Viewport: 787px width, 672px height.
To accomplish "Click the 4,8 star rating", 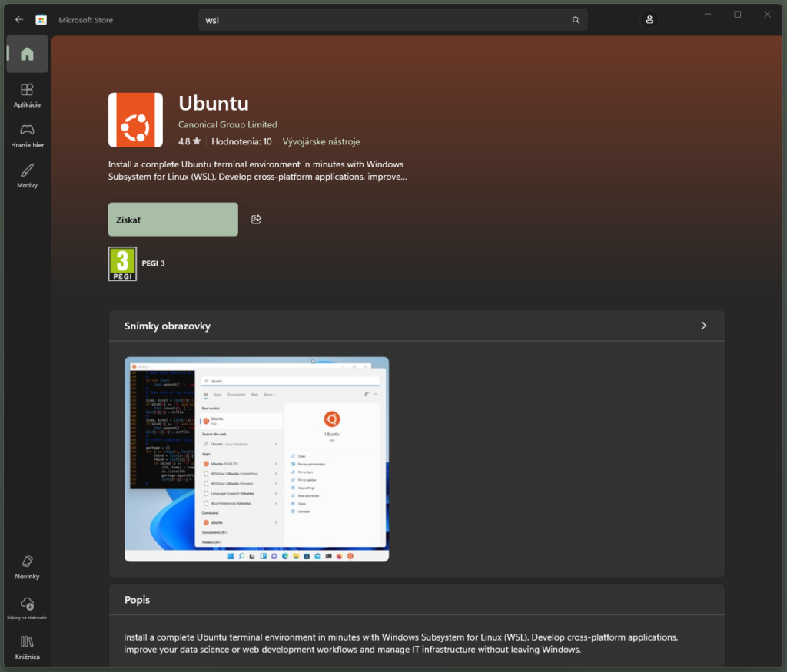I will (189, 141).
